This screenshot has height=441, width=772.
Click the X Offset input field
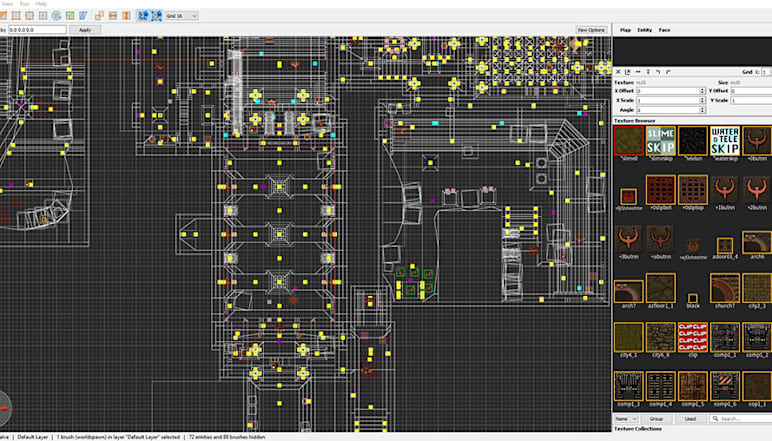[x=668, y=91]
